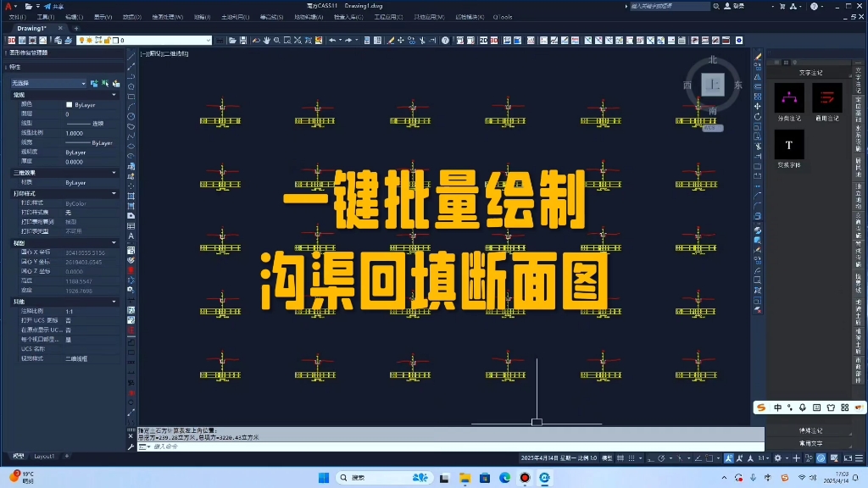This screenshot has width=868, height=488.
Task: Click the red CASS application menu icon
Action: [8, 5]
